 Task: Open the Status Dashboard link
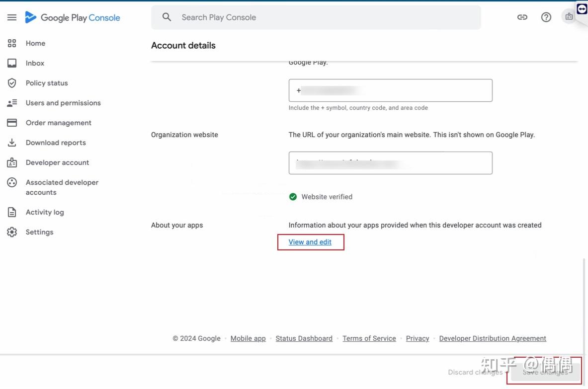coord(304,338)
